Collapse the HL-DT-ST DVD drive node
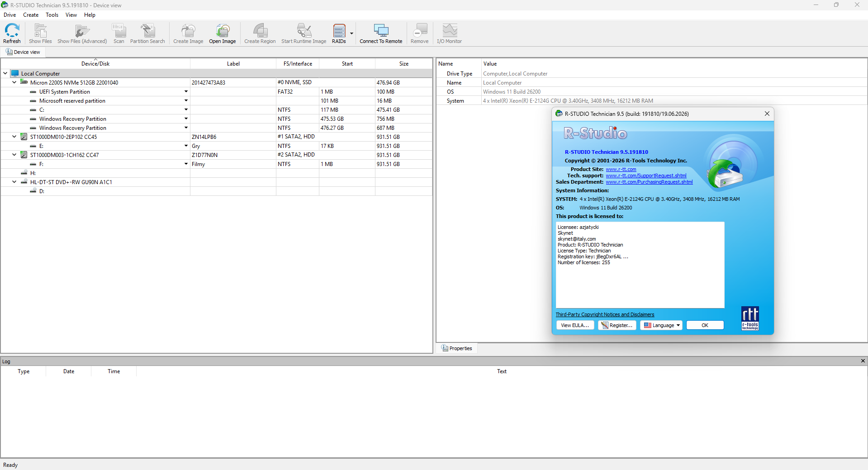Image resolution: width=868 pixels, height=470 pixels. [14, 182]
